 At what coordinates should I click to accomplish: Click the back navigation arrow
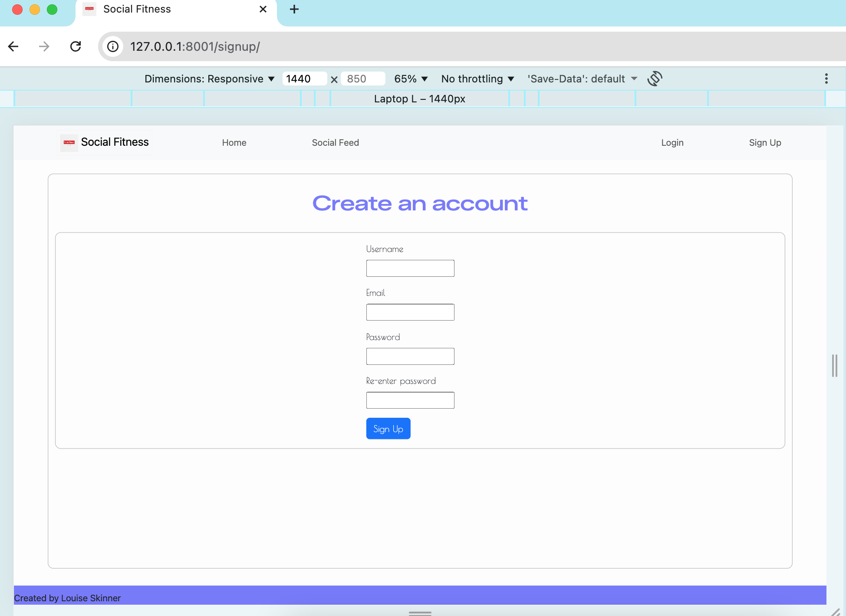click(x=13, y=46)
